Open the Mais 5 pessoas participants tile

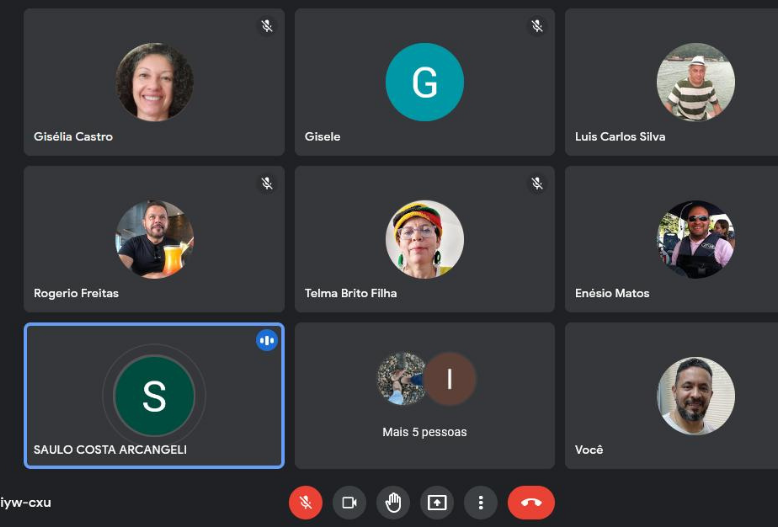424,396
